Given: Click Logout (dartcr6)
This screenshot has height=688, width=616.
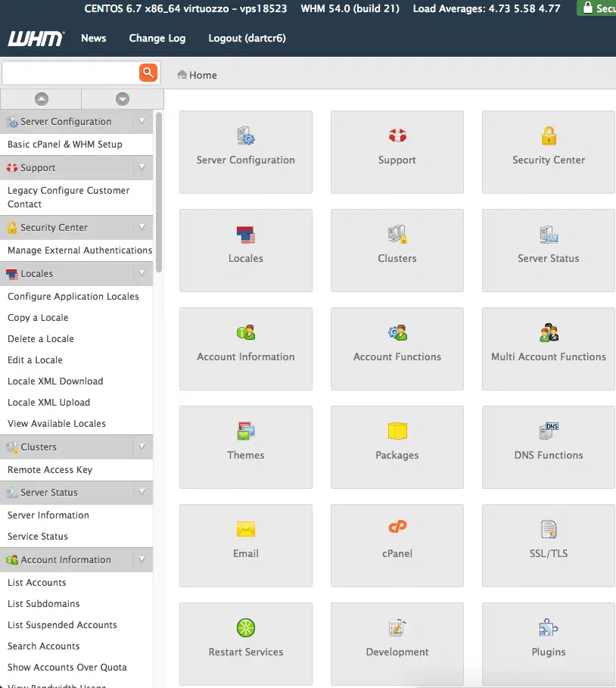Looking at the screenshot, I should coord(247,38).
